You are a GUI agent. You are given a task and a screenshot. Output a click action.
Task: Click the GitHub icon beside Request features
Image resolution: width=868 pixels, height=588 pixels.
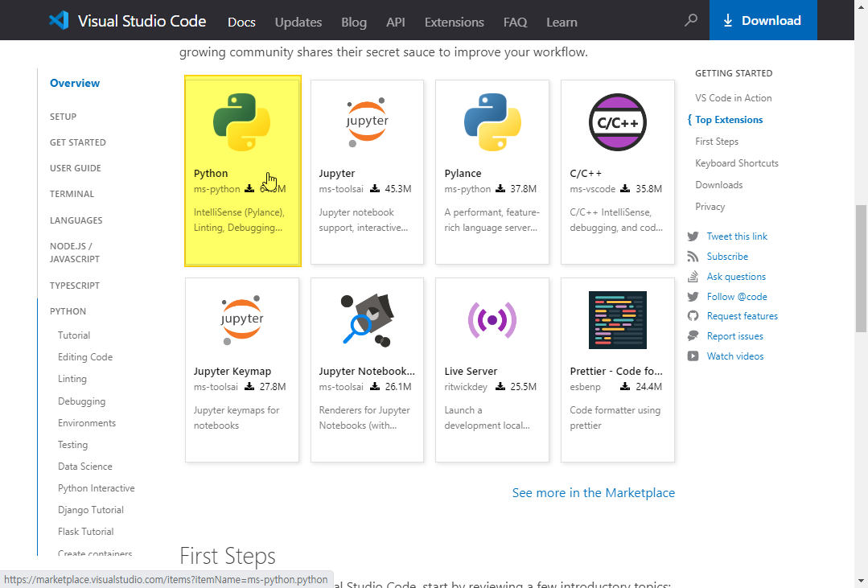click(x=693, y=316)
